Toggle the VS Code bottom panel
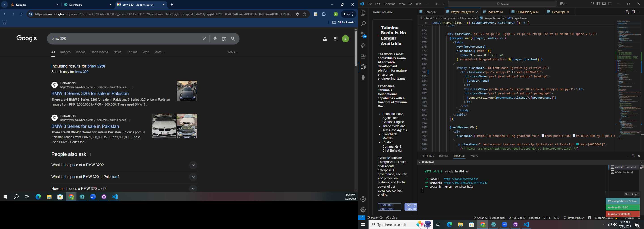 tap(604, 4)
